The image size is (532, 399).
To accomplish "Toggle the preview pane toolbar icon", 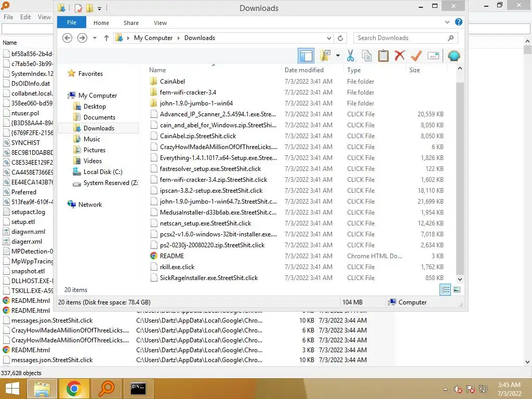I will tap(305, 56).
